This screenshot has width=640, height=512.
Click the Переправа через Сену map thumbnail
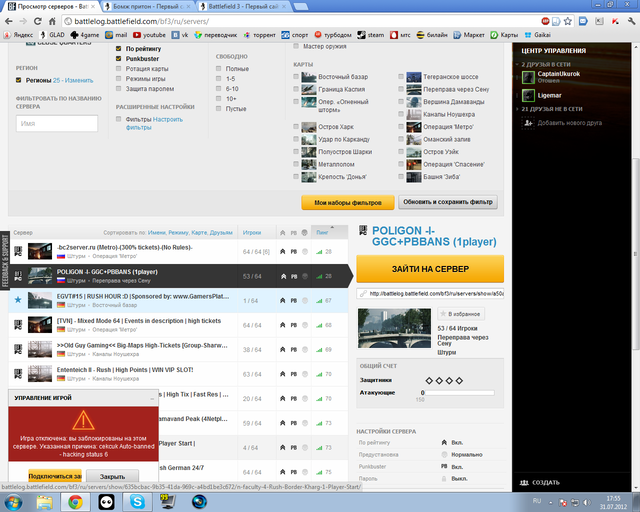point(394,328)
